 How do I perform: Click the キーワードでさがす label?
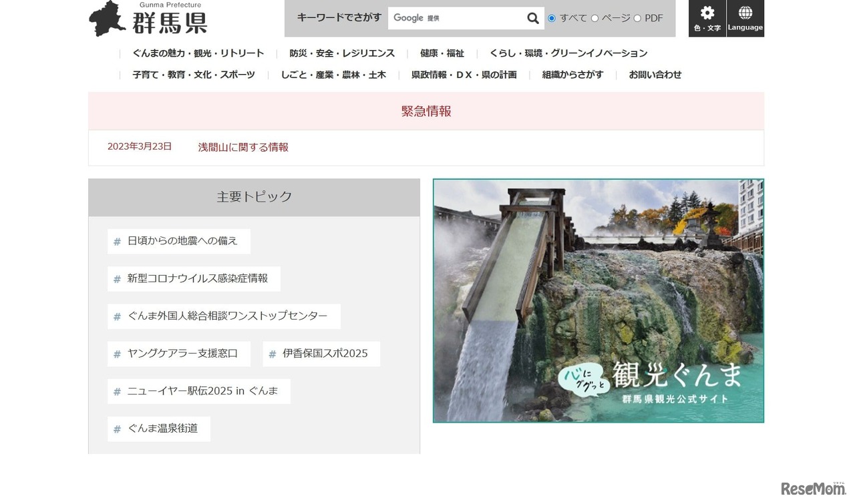tap(339, 18)
